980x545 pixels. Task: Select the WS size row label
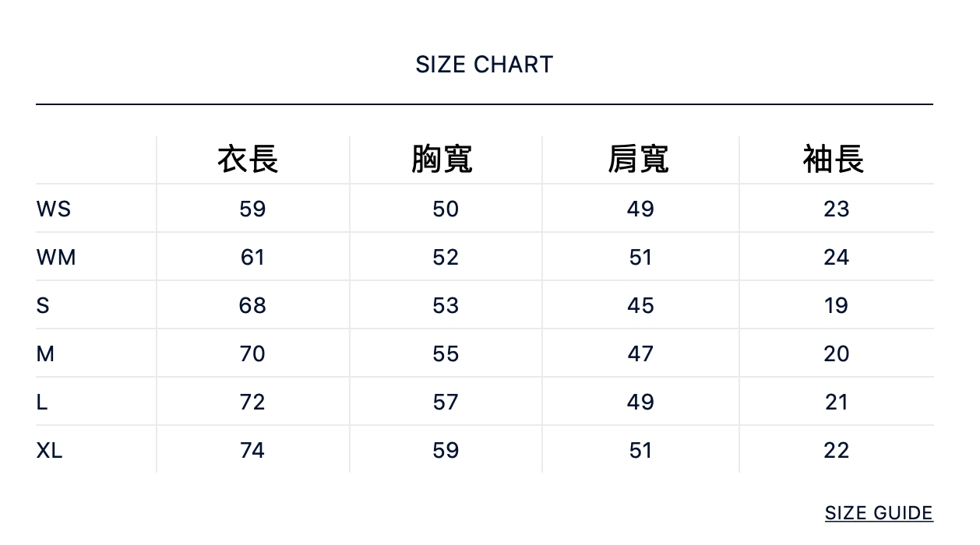[53, 209]
